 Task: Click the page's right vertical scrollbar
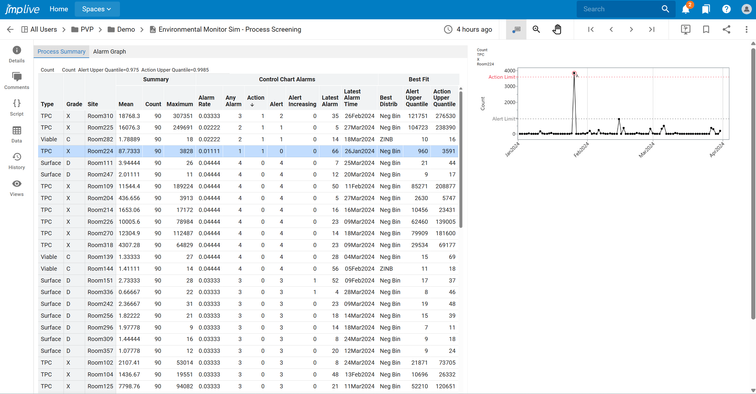pyautogui.click(x=753, y=183)
